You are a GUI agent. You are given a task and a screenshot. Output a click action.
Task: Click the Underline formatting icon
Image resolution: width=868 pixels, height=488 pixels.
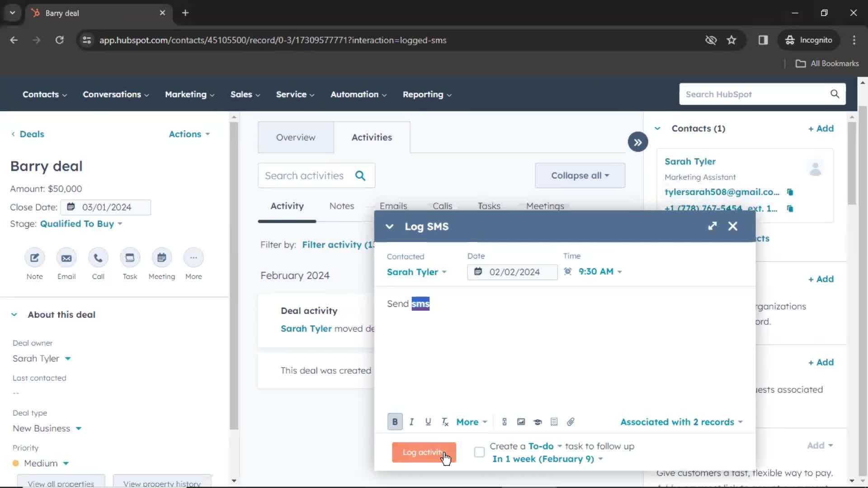(428, 422)
